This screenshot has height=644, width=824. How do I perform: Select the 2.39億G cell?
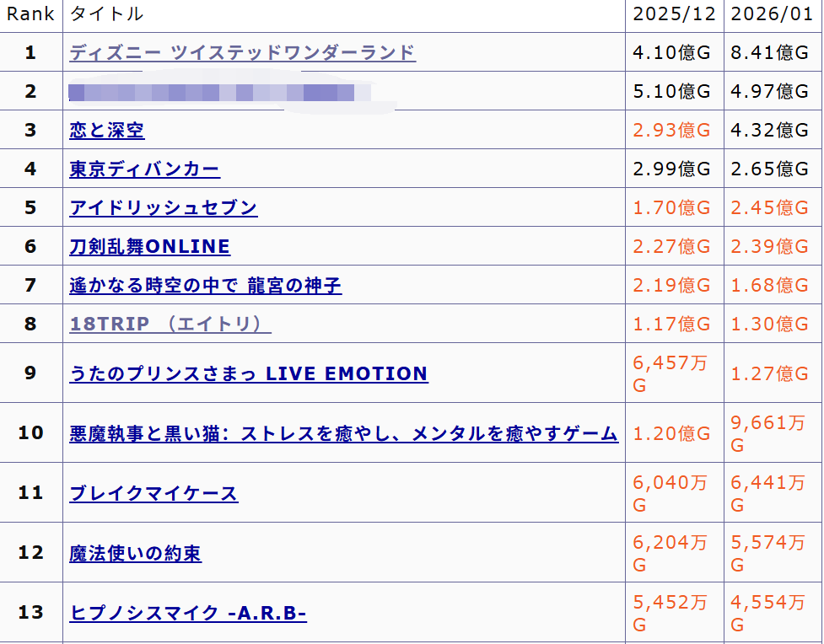click(x=773, y=246)
